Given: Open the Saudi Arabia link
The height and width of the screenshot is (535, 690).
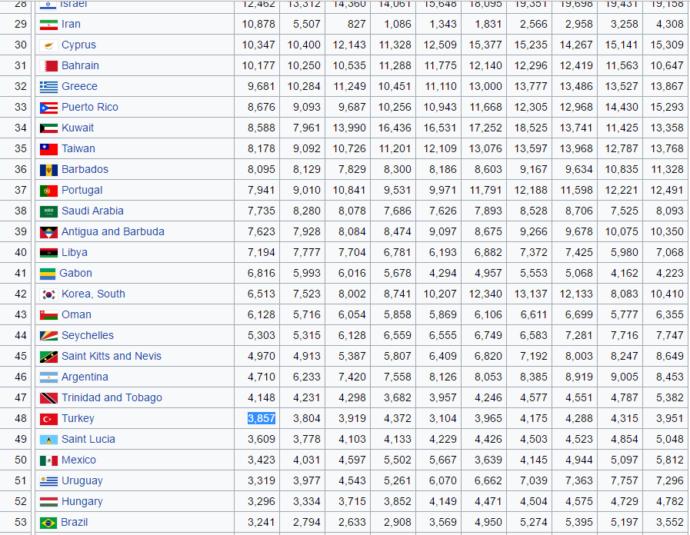Looking at the screenshot, I should click(92, 211).
